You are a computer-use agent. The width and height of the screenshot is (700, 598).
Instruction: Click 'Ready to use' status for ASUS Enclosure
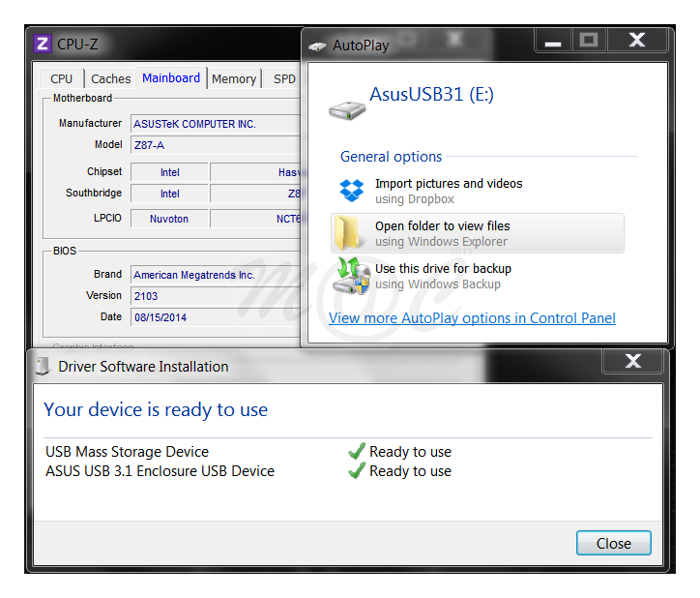(x=410, y=471)
